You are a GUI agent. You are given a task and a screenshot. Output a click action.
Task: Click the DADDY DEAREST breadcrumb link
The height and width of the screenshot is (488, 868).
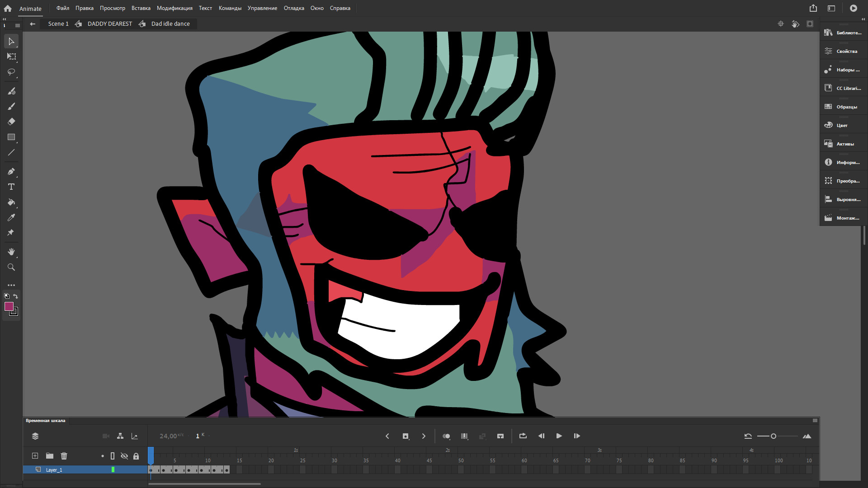pyautogui.click(x=109, y=23)
